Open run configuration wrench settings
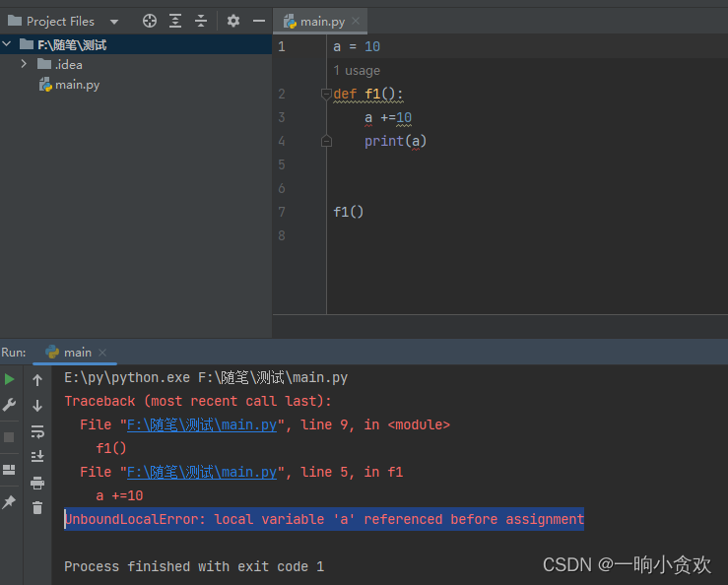Image resolution: width=728 pixels, height=585 pixels. (x=10, y=405)
